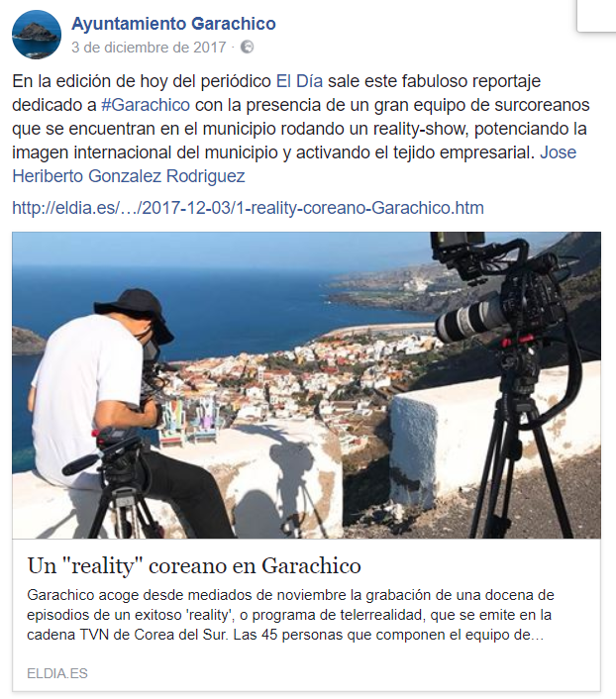Open the headline Un "reality" coreano en Garachico
616x699 pixels.
(x=194, y=565)
